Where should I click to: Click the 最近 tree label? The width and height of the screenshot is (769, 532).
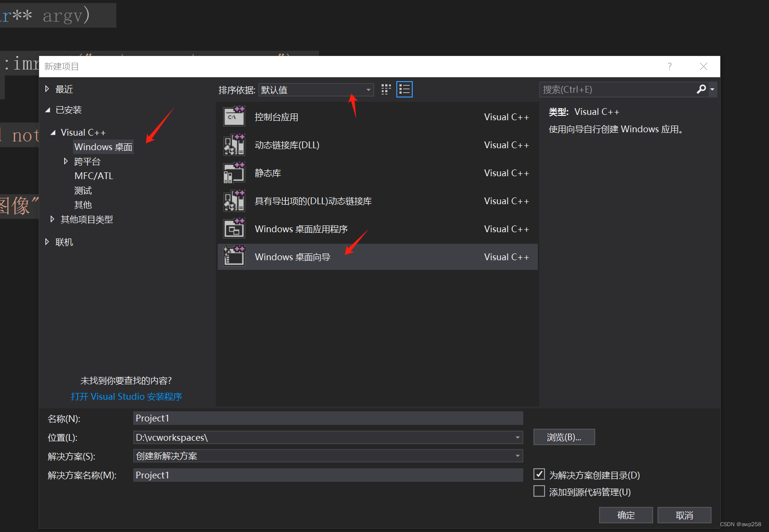(x=64, y=89)
